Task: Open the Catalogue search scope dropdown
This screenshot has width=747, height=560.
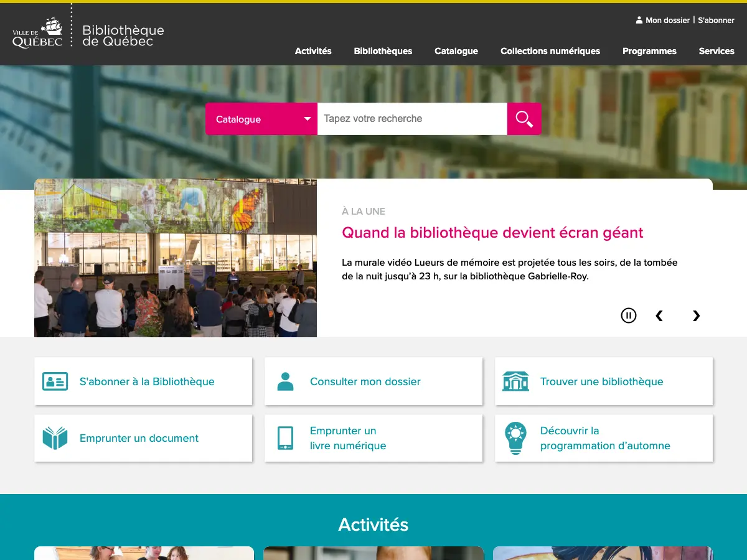Action: 261,119
